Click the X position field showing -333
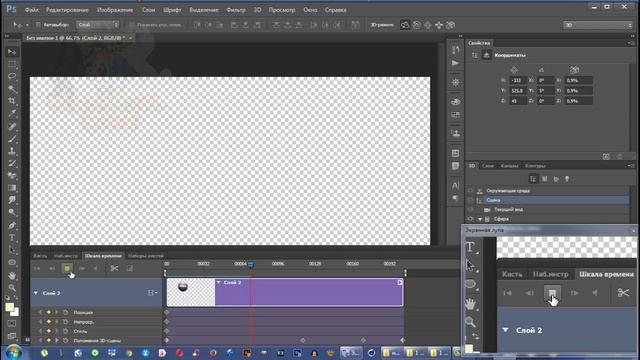 (518, 80)
